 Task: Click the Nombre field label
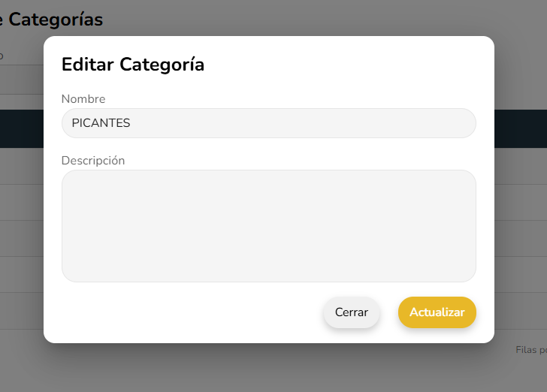point(83,99)
